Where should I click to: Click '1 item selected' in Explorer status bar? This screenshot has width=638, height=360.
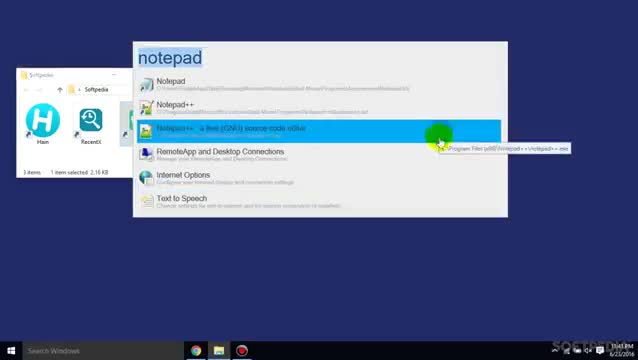pos(69,172)
